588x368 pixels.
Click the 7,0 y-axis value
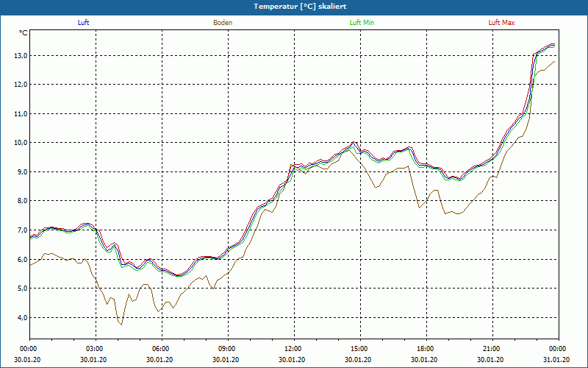[x=21, y=230]
